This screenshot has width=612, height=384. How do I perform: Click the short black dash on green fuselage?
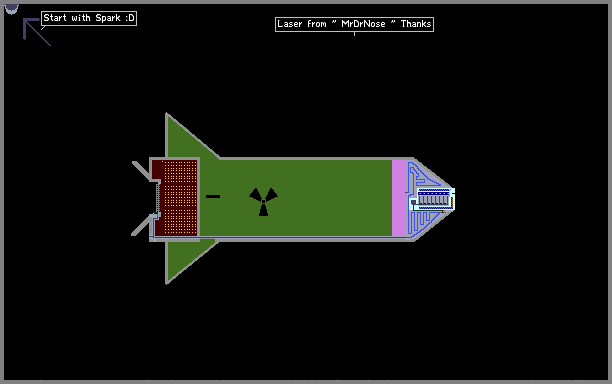[x=213, y=196]
